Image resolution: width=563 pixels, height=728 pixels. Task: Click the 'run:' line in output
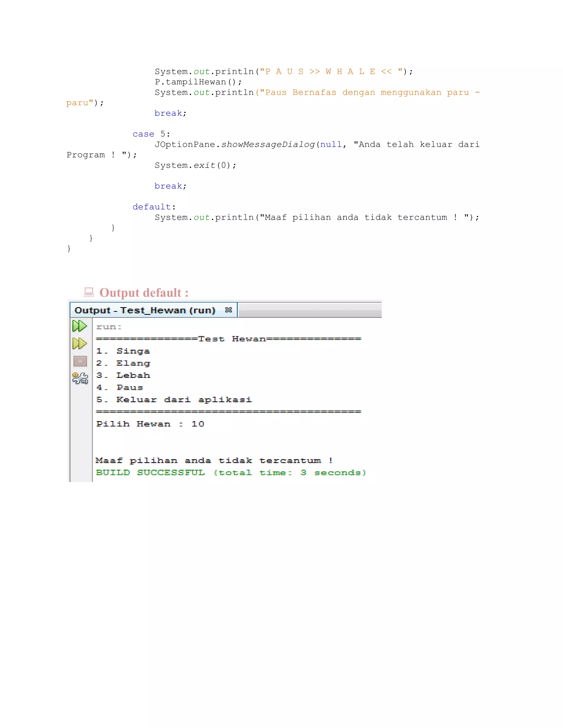(x=109, y=327)
